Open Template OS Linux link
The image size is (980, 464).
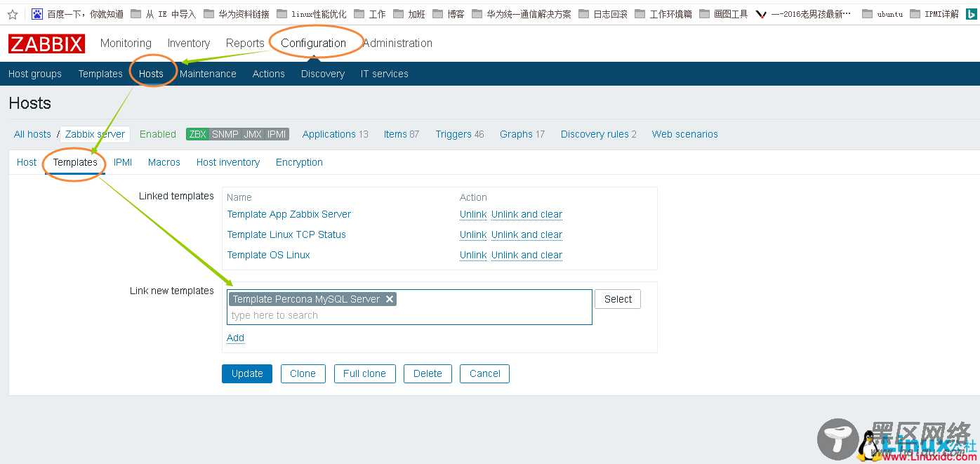269,255
